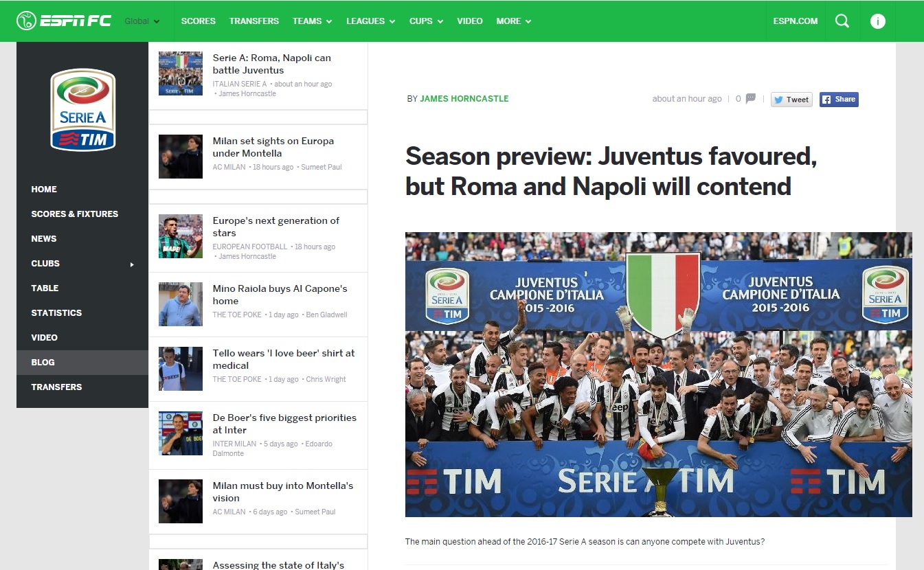Open author James Horncastle byline link

tap(464, 99)
